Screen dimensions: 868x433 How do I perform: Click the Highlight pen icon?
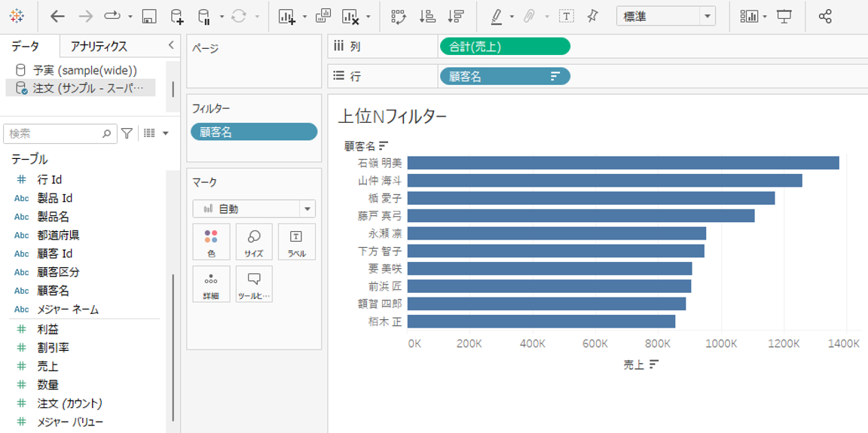(x=497, y=17)
